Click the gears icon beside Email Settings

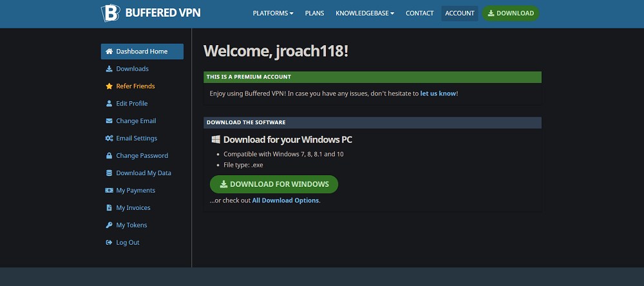coord(109,138)
